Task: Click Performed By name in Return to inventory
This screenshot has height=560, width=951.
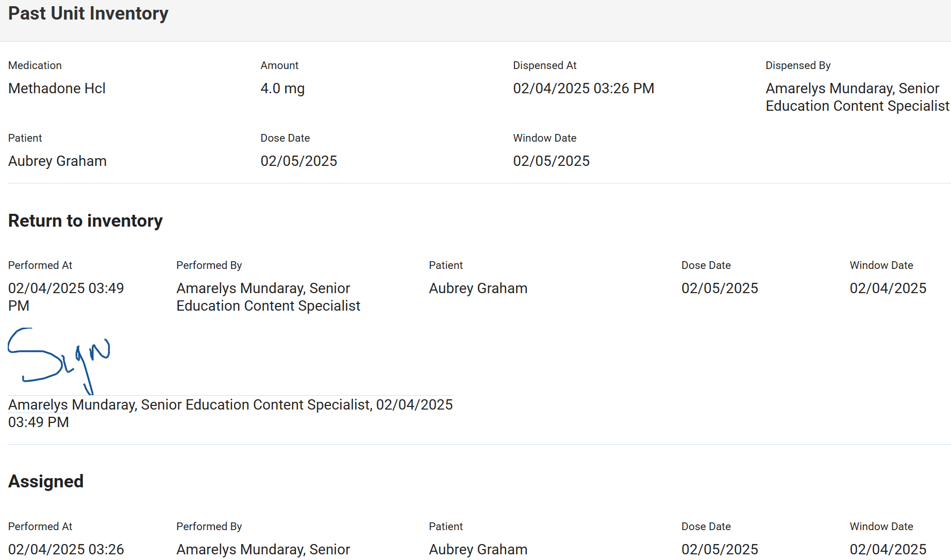Action: click(268, 297)
